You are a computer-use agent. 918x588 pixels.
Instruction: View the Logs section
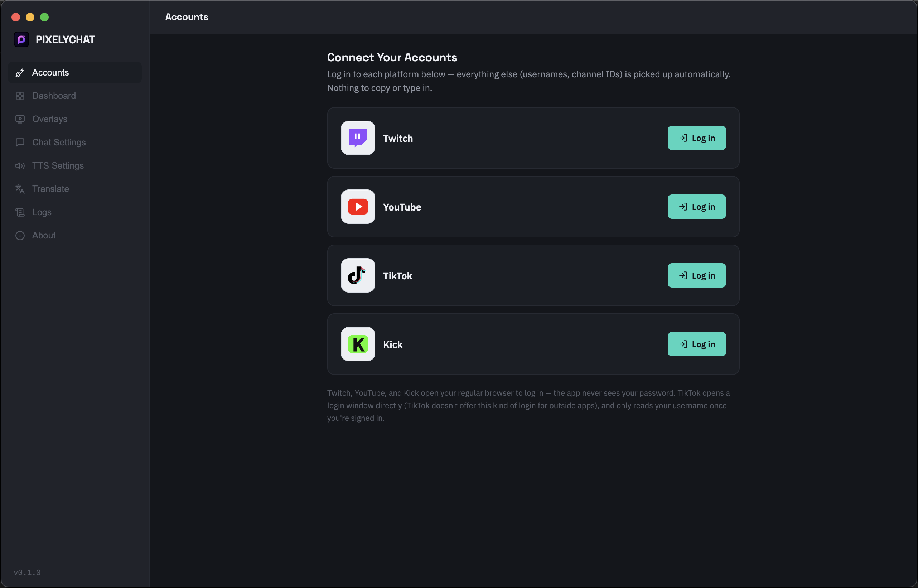(75, 212)
